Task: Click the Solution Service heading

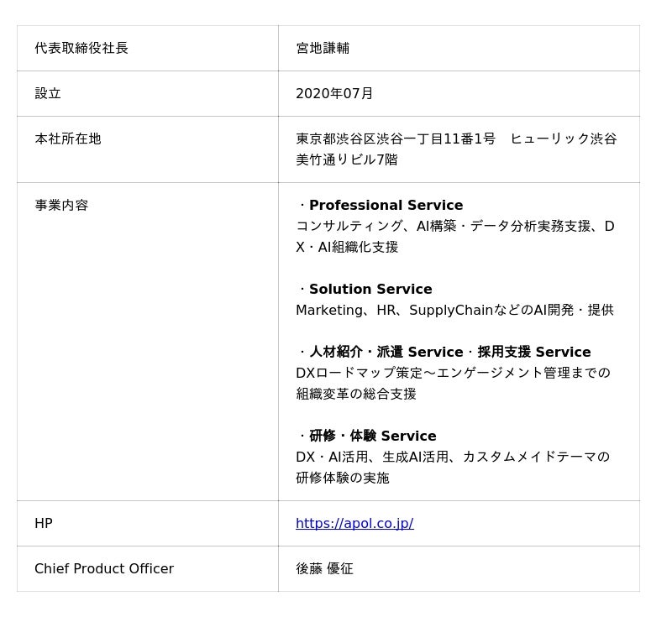Action: point(370,290)
